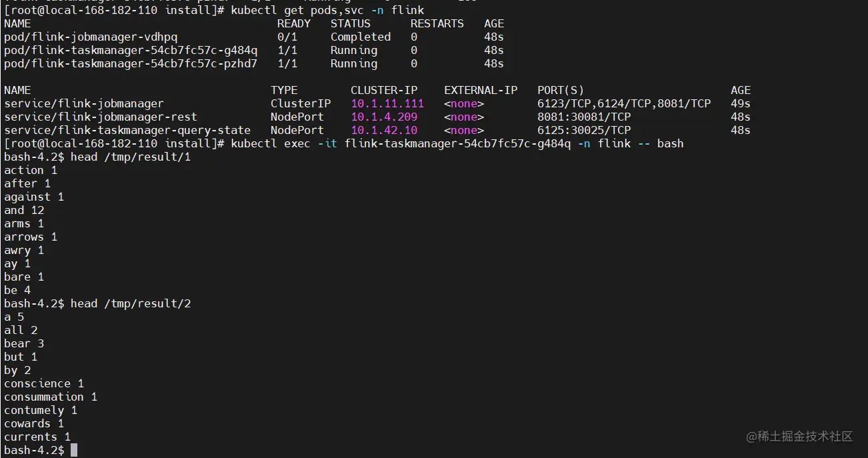This screenshot has height=458, width=868.
Task: Click the 'all 2' output line
Action: [21, 331]
